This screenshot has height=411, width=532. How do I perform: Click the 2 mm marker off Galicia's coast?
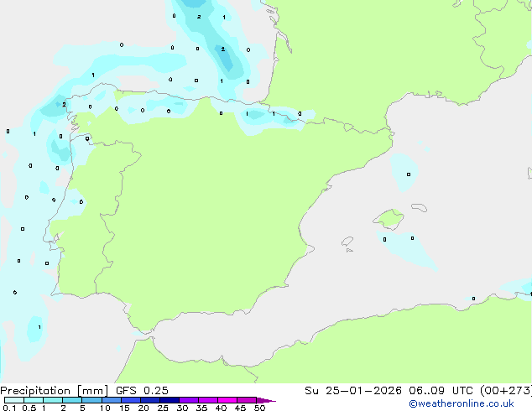tap(64, 105)
